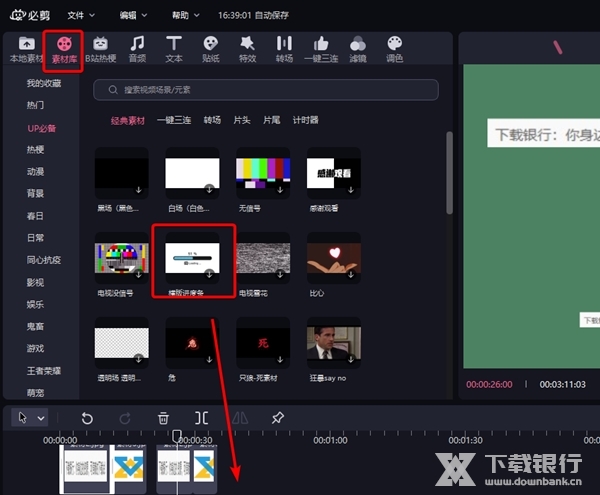Click the split clip icon
Screen dimensions: 600x495
201,418
